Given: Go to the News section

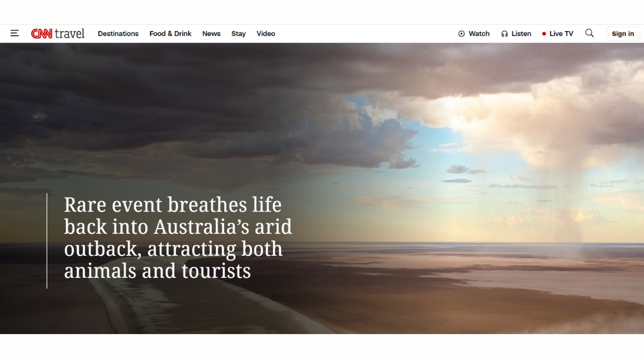Looking at the screenshot, I should point(211,33).
